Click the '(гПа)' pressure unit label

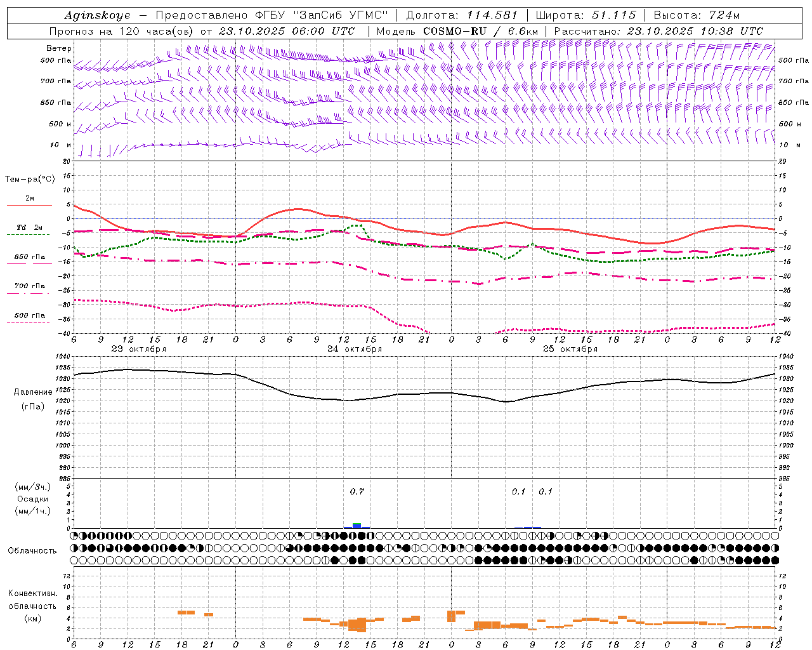(33, 406)
